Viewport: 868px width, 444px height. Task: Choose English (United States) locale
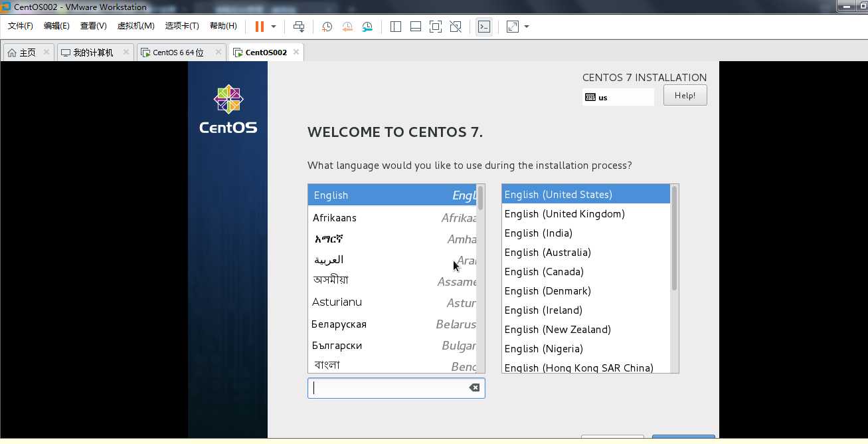586,194
